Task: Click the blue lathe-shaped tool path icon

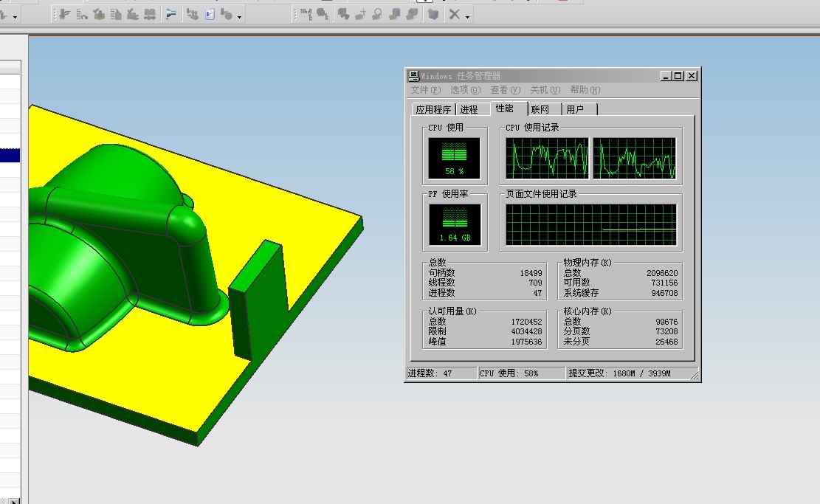Action: (x=170, y=15)
